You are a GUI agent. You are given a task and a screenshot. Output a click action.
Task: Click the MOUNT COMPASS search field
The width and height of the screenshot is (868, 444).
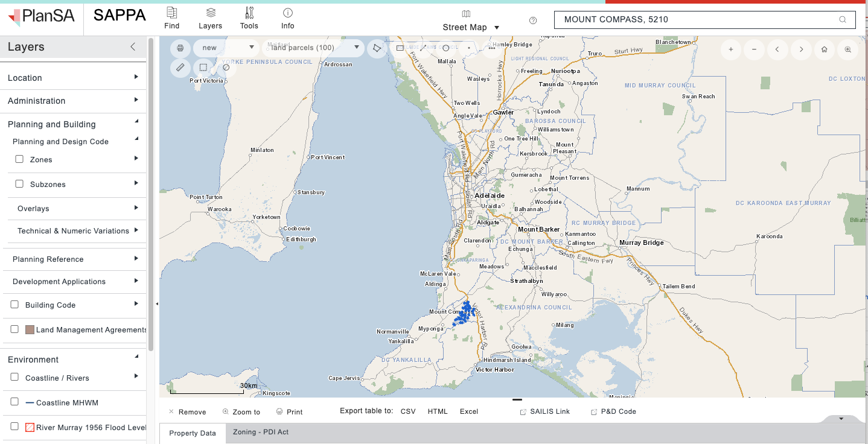pos(694,19)
